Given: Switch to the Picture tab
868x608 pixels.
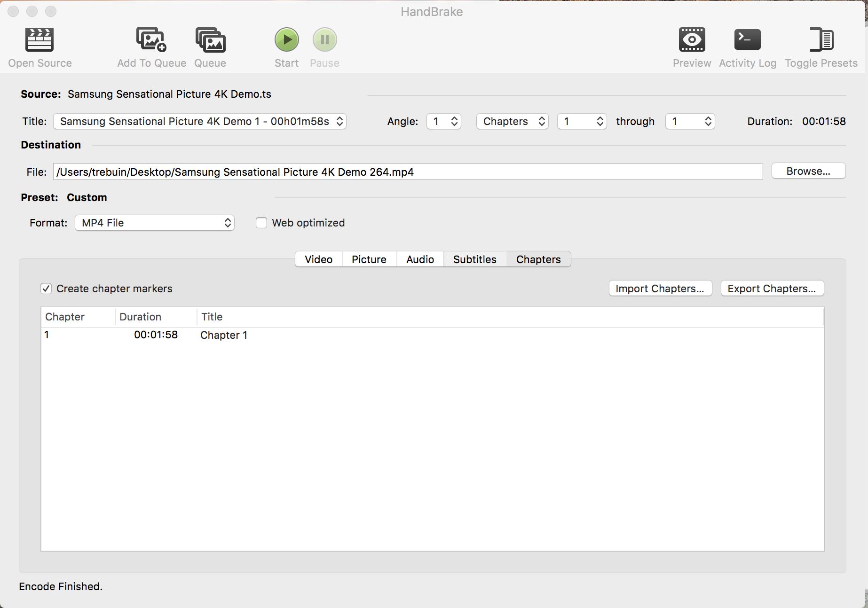Looking at the screenshot, I should 369,259.
